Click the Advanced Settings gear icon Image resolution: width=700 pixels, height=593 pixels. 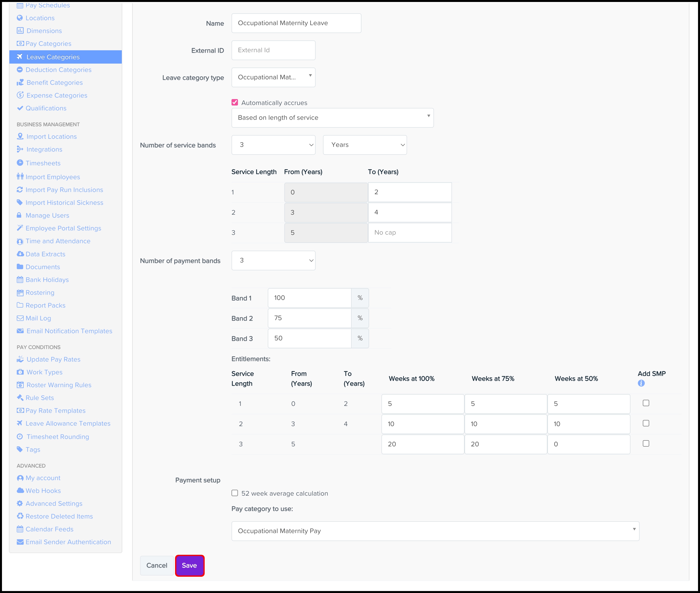(x=20, y=503)
